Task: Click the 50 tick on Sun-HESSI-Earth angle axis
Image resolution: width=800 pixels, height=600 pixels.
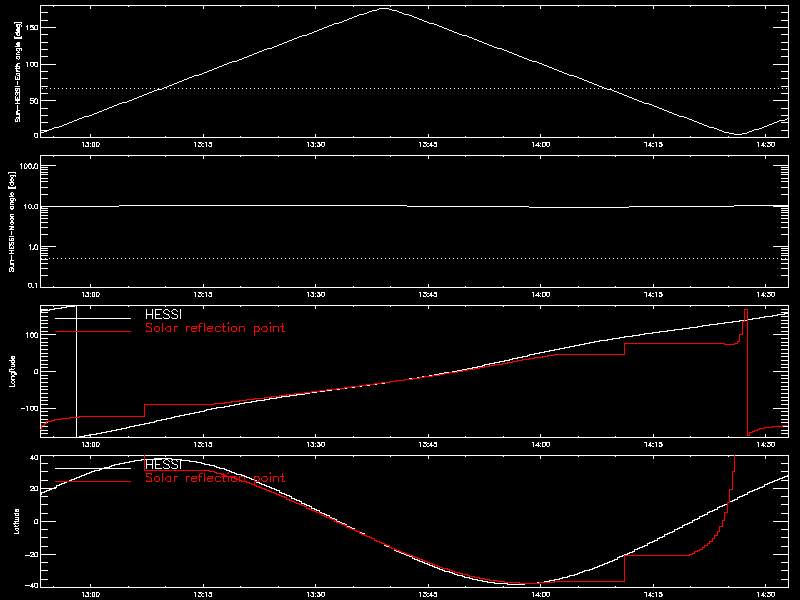Action: coord(34,101)
